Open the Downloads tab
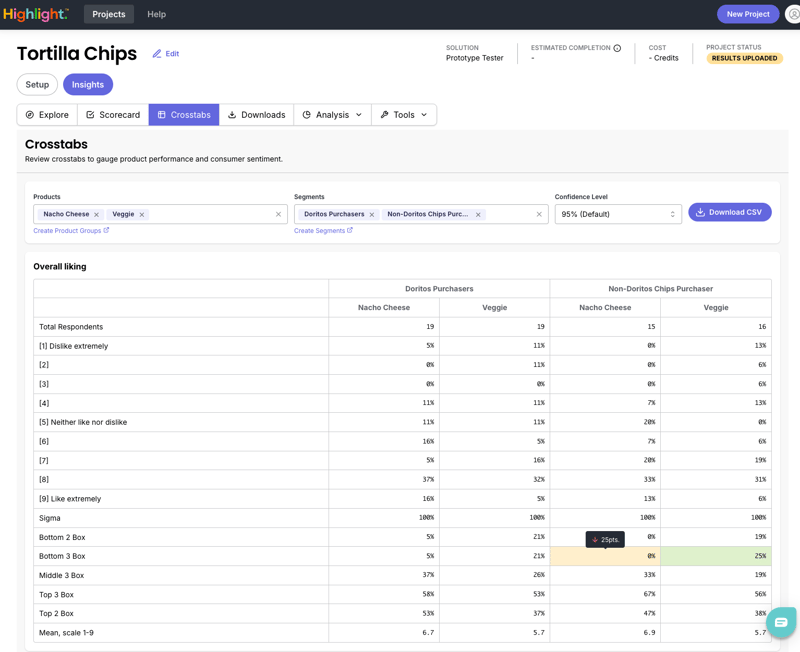 coord(256,115)
